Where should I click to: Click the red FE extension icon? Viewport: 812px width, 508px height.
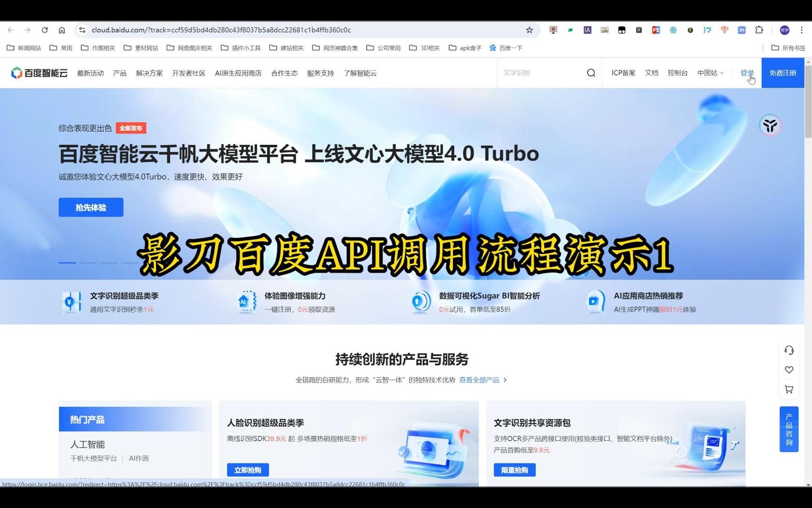pyautogui.click(x=656, y=30)
